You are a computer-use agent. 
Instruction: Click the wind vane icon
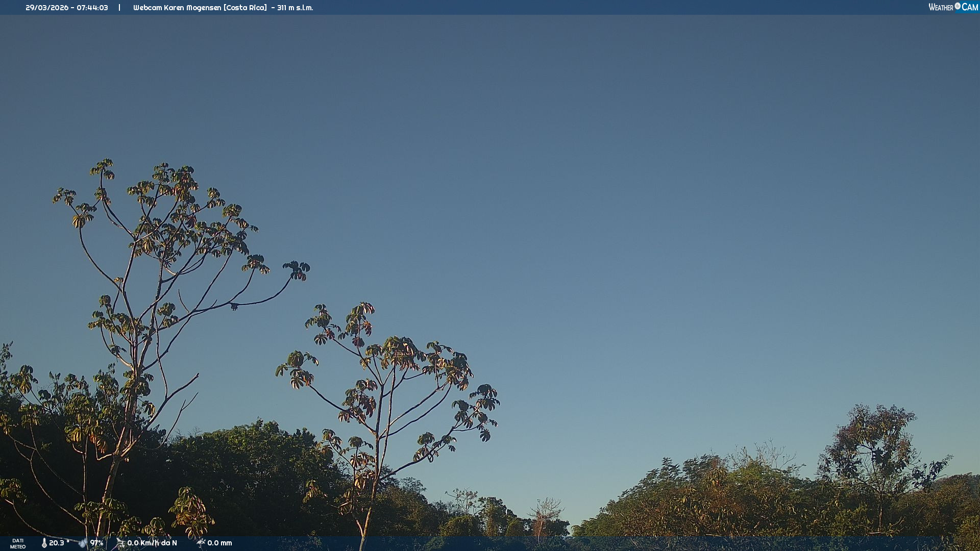120,543
